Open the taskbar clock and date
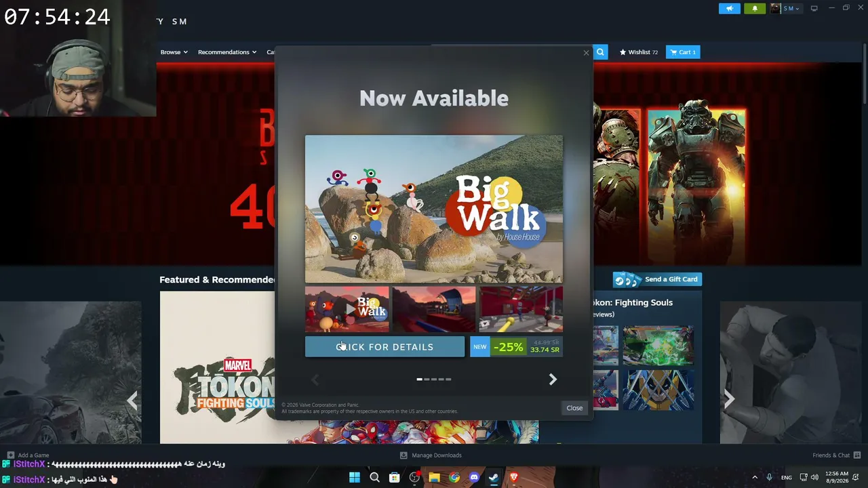This screenshot has width=868, height=488. pos(837,477)
